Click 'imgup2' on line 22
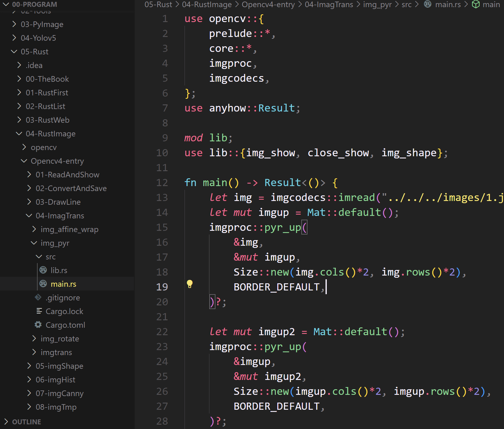Viewport: 504px width, 429px height. click(276, 332)
